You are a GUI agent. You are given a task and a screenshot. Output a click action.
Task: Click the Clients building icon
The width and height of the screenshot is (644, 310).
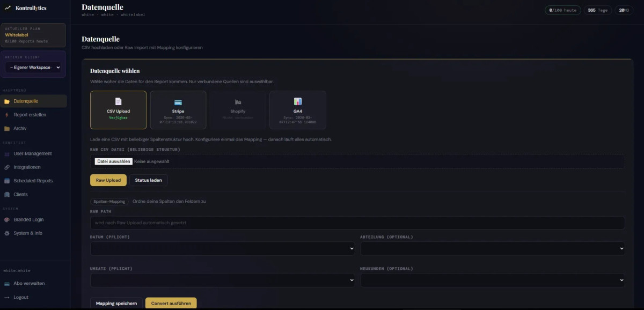(6, 194)
